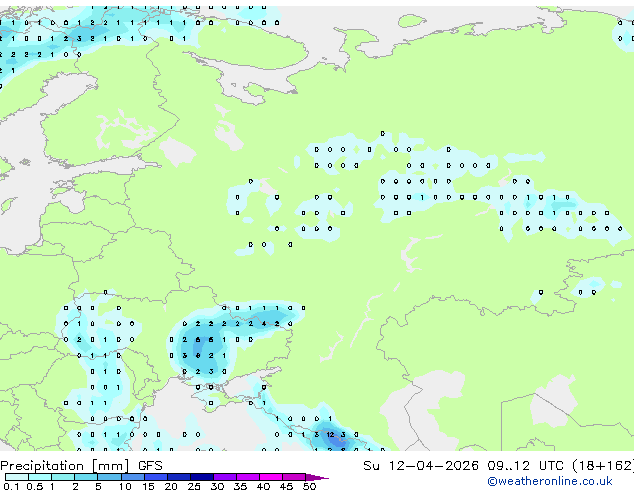The image size is (634, 490).
Task: Click the '4' precipitation value on the map
Action: [264, 324]
